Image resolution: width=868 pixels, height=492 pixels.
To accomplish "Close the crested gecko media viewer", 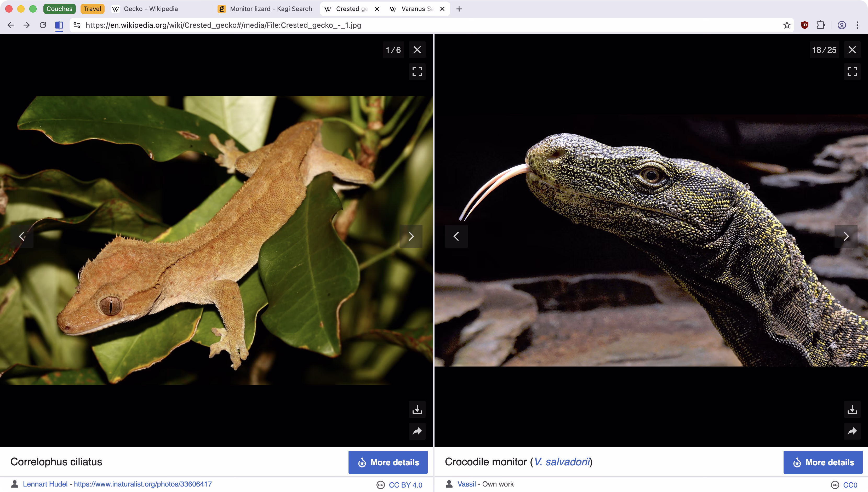I will coord(417,49).
